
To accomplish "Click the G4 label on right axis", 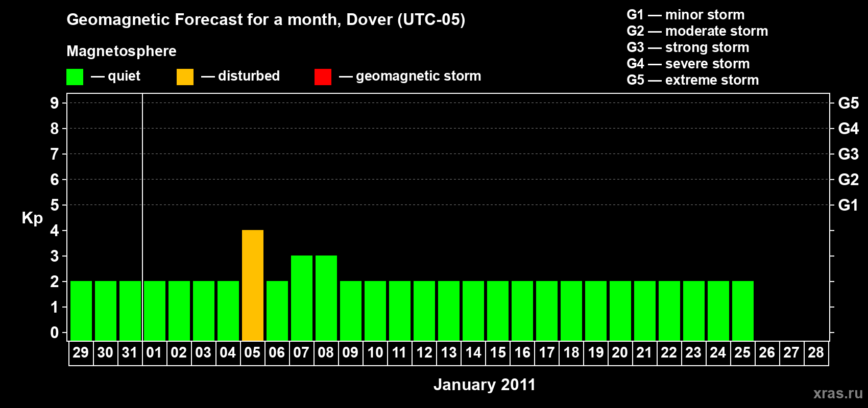I will (849, 129).
